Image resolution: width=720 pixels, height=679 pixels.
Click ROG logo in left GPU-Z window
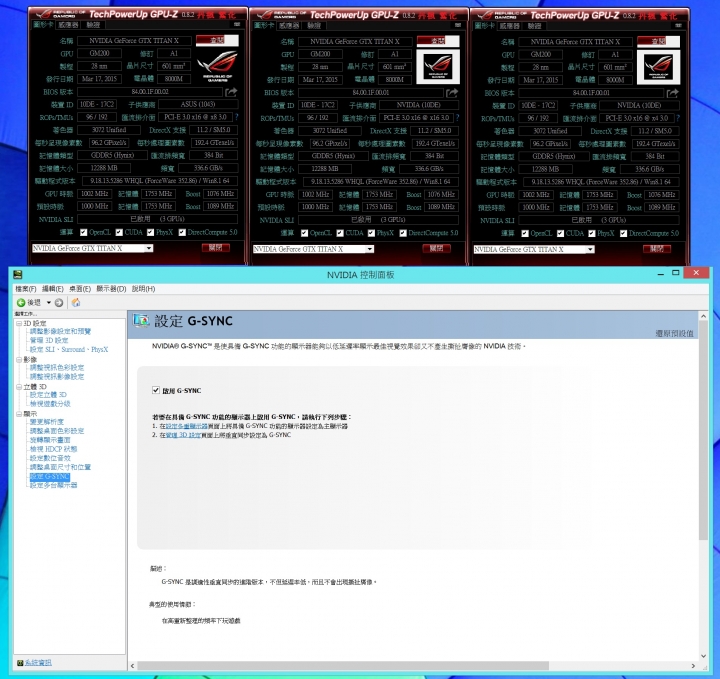[218, 66]
